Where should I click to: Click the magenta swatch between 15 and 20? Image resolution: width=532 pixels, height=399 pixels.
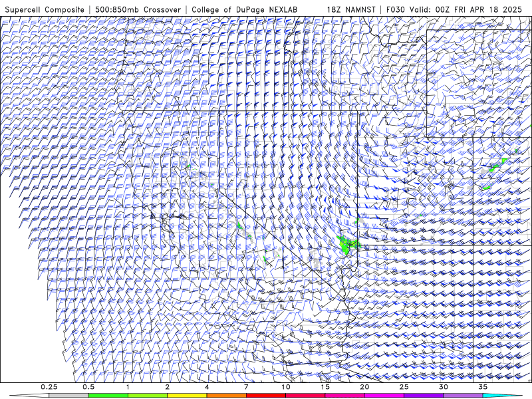pyautogui.click(x=344, y=396)
